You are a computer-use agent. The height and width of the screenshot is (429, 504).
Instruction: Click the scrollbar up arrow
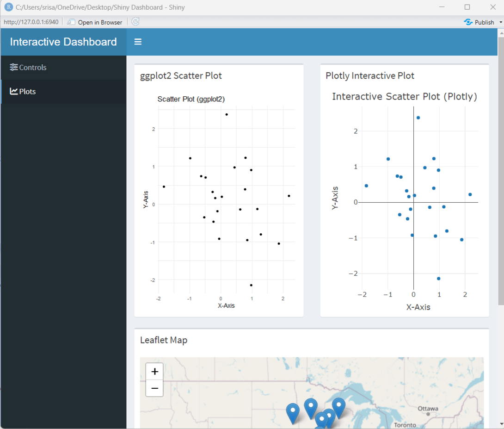tap(500, 33)
